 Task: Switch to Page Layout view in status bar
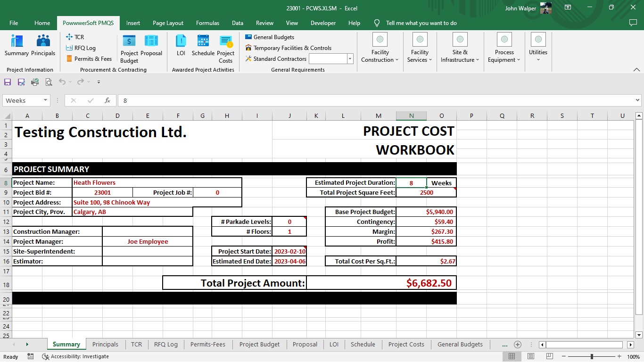[531, 357]
